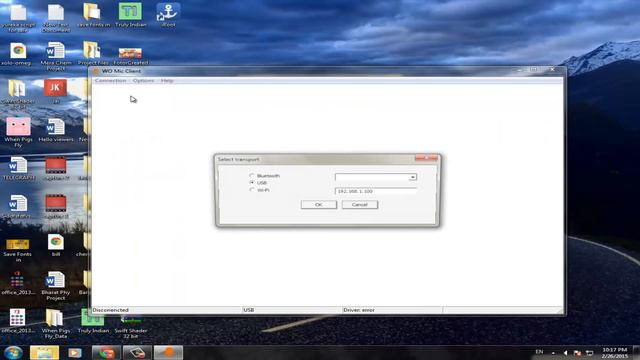Open the Options menu

(143, 81)
